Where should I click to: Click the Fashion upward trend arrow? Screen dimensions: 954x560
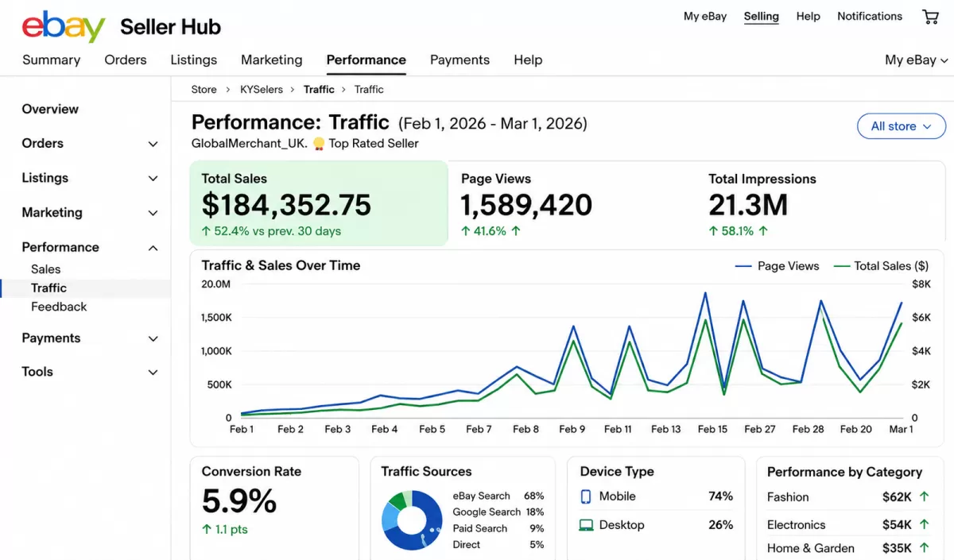coord(924,496)
